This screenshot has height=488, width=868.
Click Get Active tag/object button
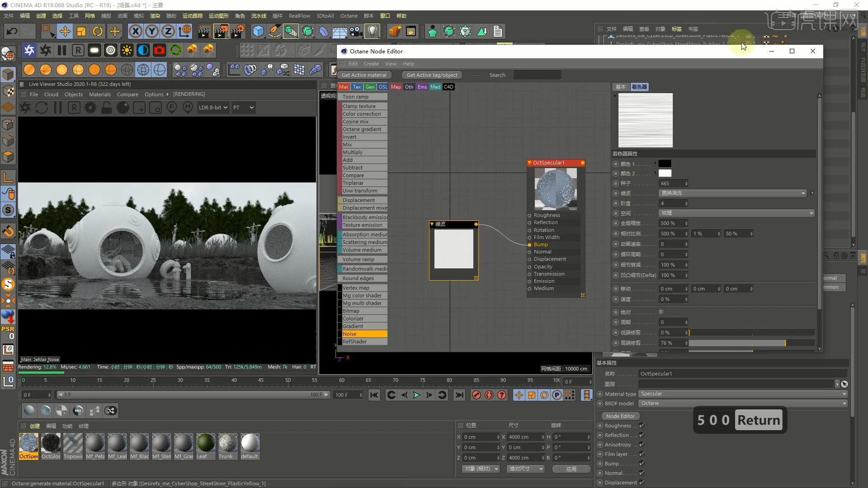click(432, 75)
